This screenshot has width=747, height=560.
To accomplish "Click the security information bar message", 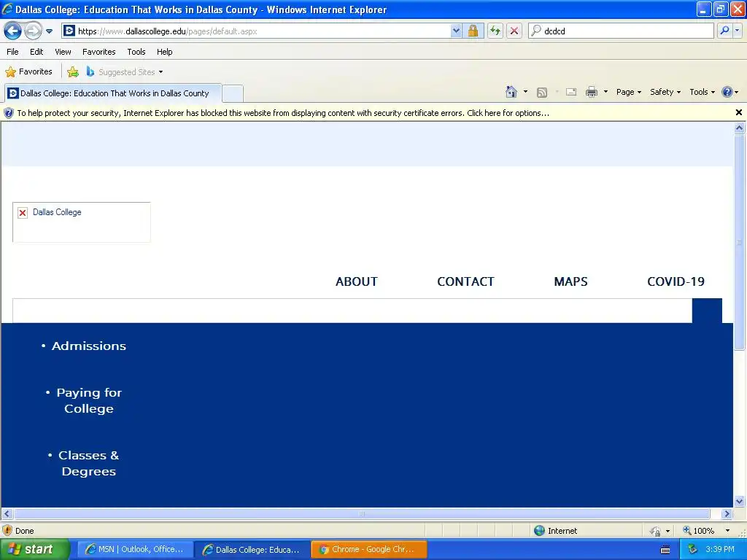I will 283,113.
